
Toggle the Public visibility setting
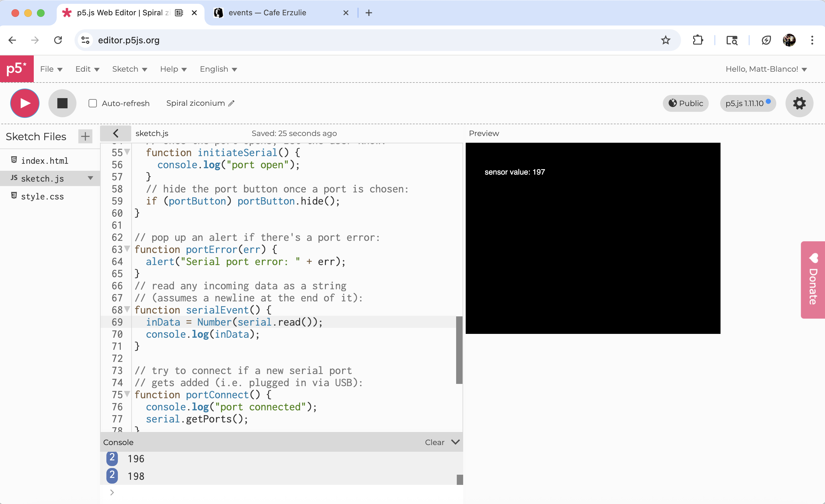(x=685, y=103)
